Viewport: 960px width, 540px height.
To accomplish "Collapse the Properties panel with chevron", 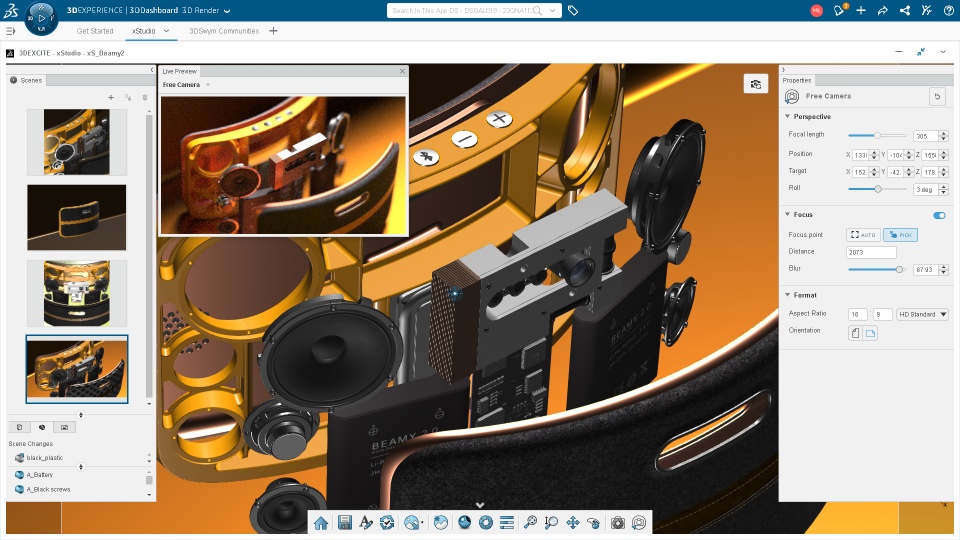I will click(783, 70).
